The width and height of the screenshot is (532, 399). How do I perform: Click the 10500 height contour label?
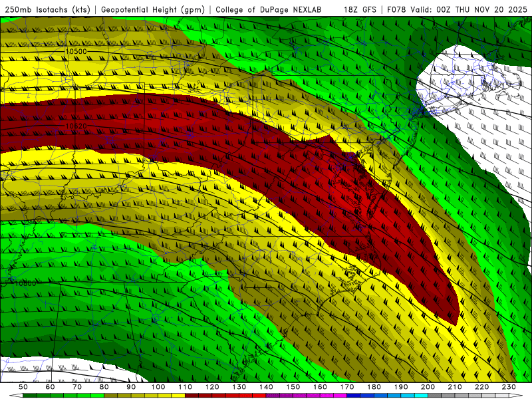[76, 52]
